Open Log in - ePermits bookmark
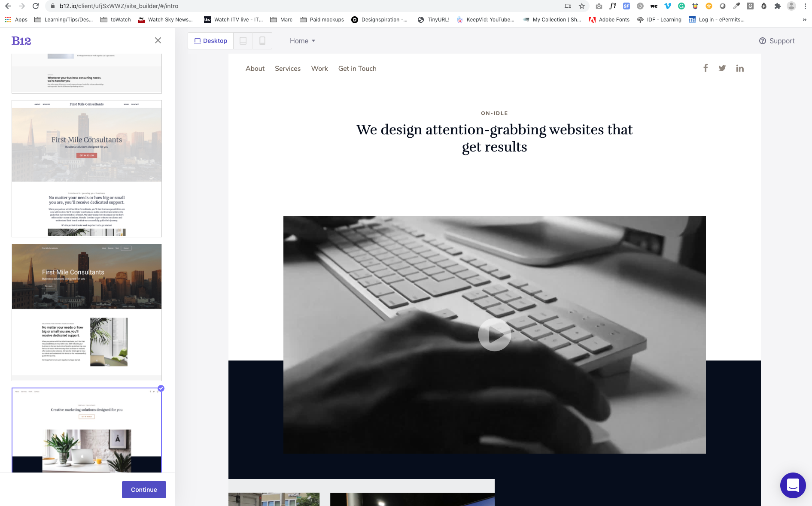 coord(717,20)
